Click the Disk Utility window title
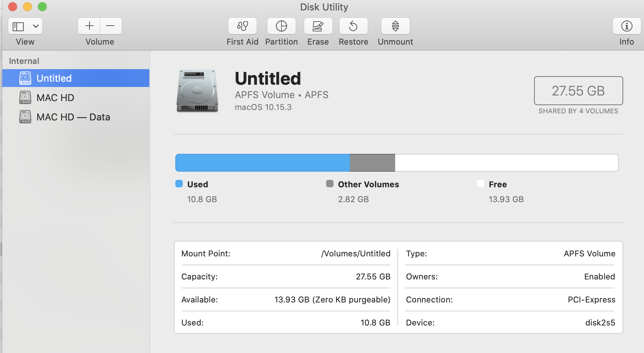 (x=324, y=7)
